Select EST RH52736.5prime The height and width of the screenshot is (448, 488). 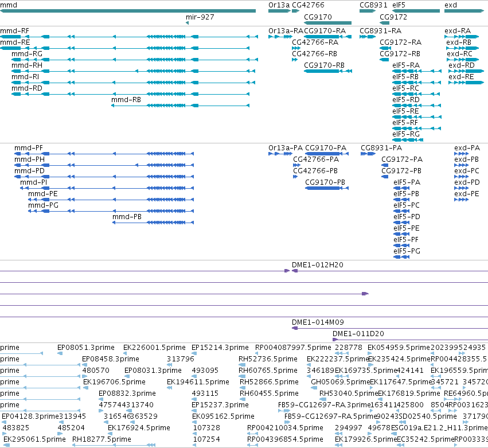(268, 359)
